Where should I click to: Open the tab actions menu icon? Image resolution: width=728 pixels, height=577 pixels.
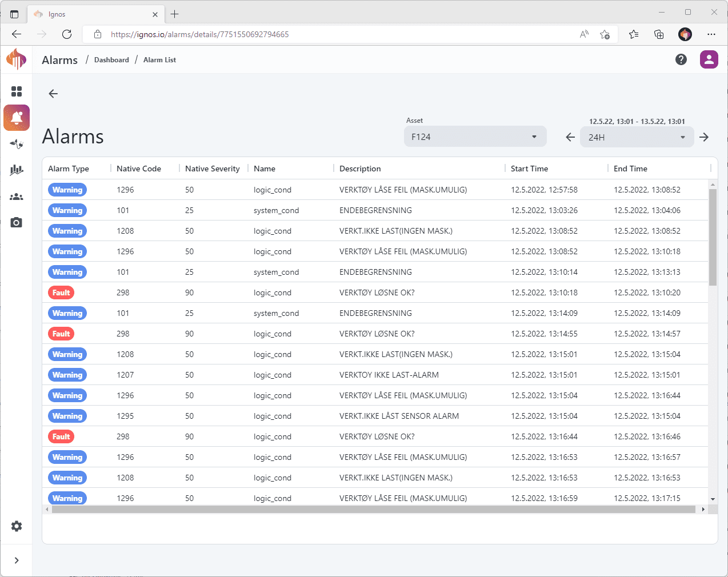click(14, 14)
